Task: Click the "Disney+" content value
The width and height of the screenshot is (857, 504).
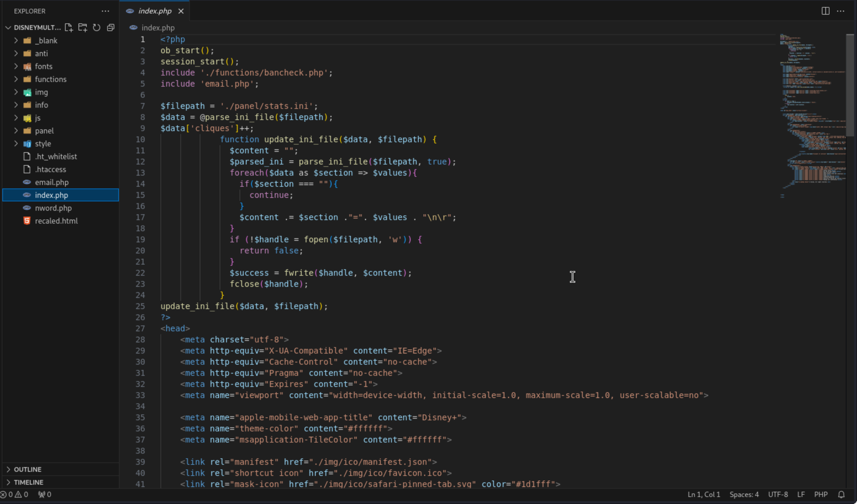Action: pyautogui.click(x=439, y=418)
